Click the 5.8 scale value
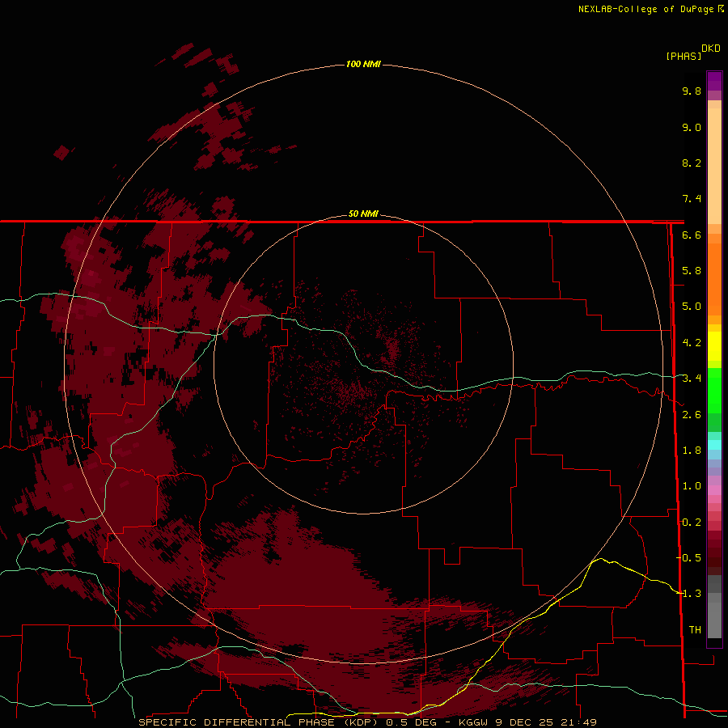The height and width of the screenshot is (728, 728). click(692, 271)
